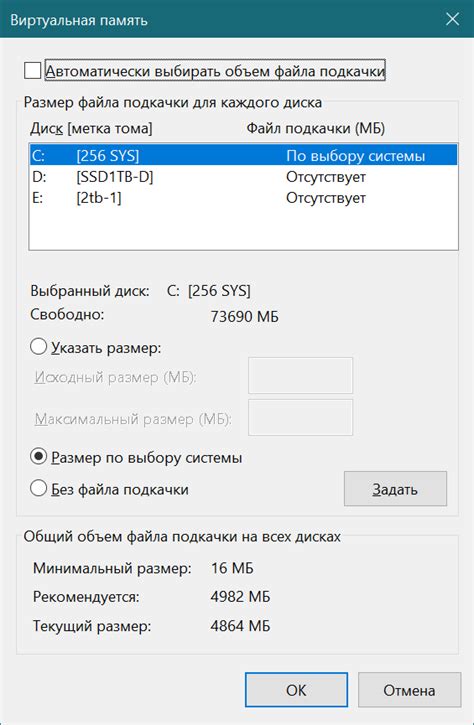Click the Задать button
Screen dimensions: 474x725
click(x=395, y=489)
